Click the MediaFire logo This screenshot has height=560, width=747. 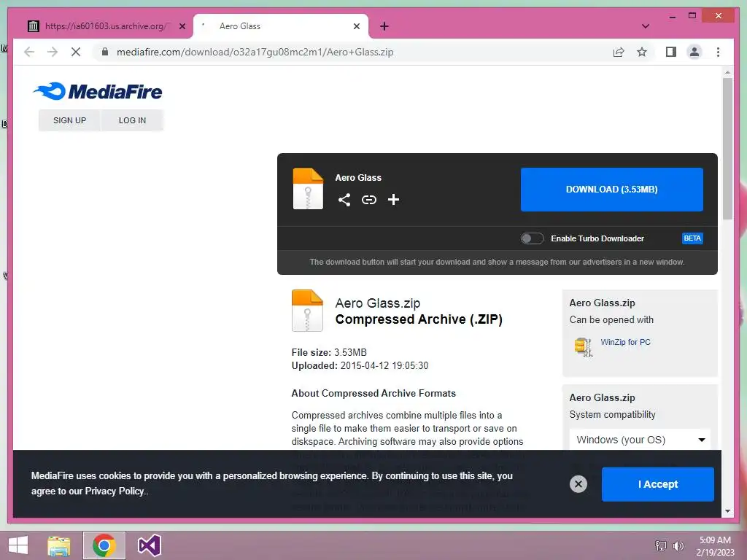pyautogui.click(x=98, y=91)
